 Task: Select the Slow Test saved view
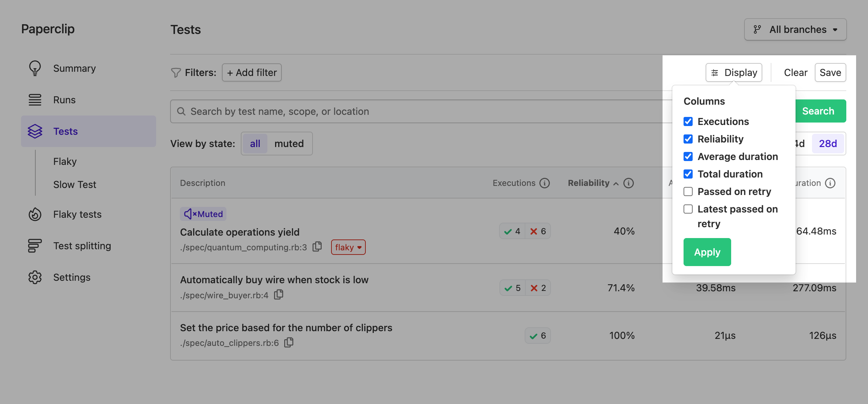(x=75, y=184)
